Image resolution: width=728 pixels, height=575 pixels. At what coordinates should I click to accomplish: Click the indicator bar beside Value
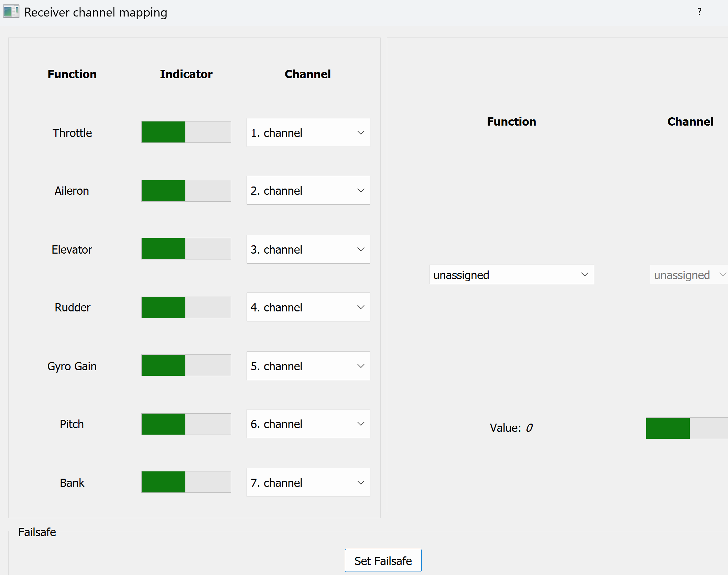click(686, 428)
